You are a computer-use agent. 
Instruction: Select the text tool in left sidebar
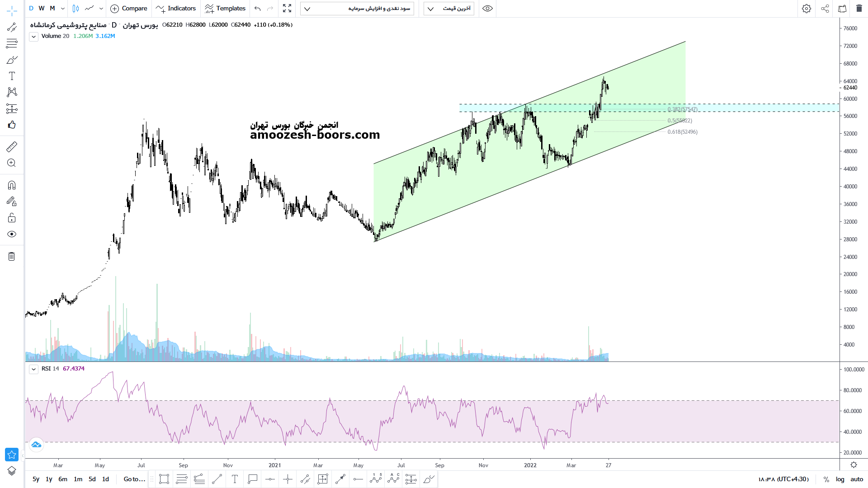(x=12, y=76)
